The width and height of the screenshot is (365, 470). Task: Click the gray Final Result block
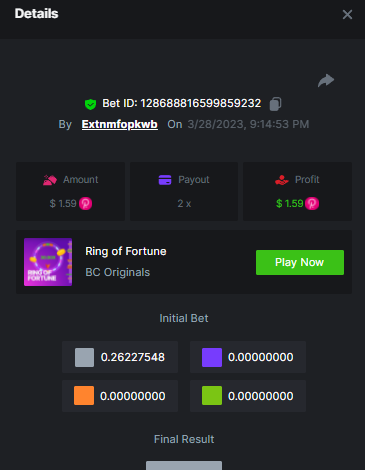click(x=184, y=465)
